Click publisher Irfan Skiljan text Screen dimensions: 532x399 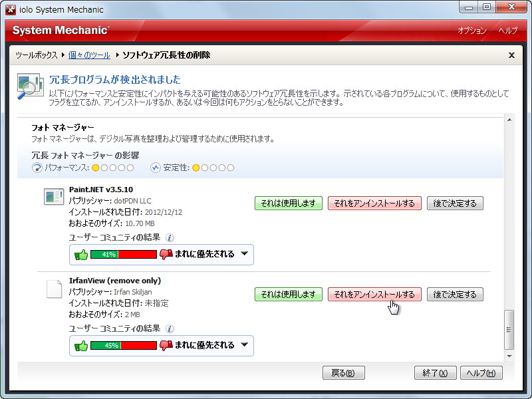pos(133,292)
